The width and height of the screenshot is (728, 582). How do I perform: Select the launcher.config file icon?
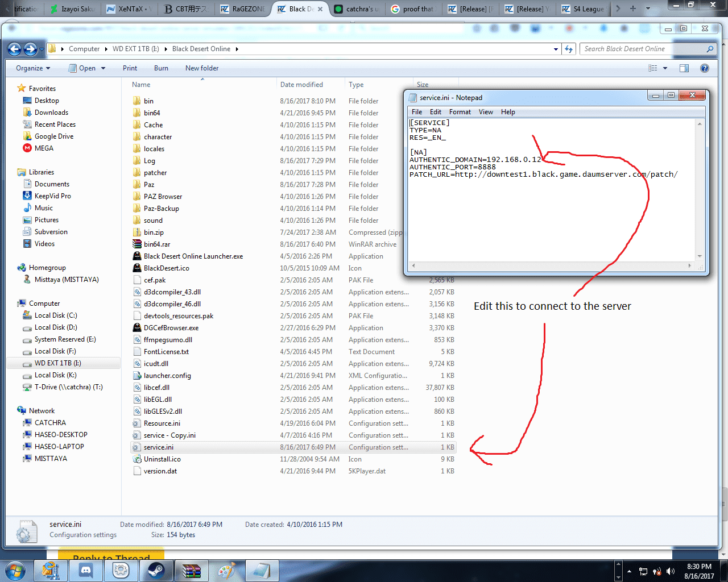pyautogui.click(x=137, y=376)
